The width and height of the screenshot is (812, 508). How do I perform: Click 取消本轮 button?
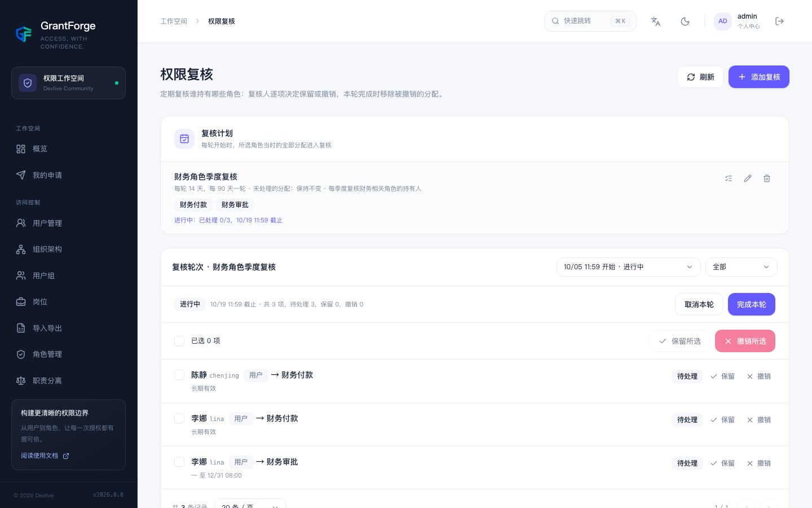click(699, 304)
